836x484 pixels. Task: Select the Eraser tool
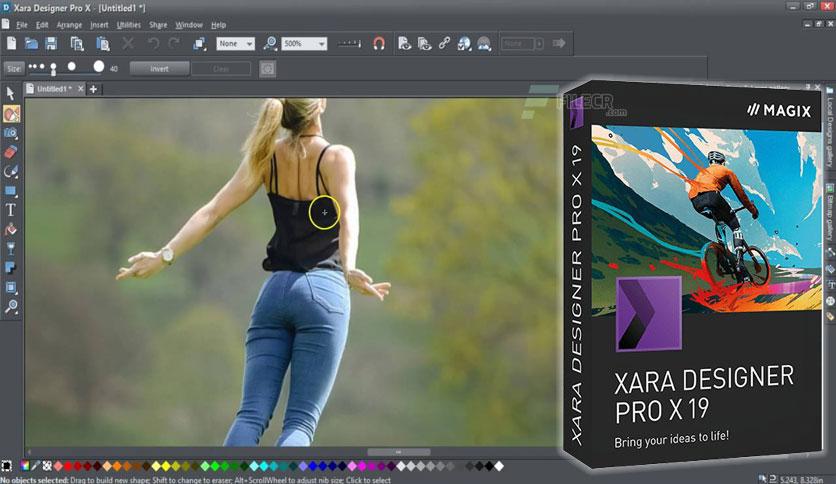(x=11, y=152)
